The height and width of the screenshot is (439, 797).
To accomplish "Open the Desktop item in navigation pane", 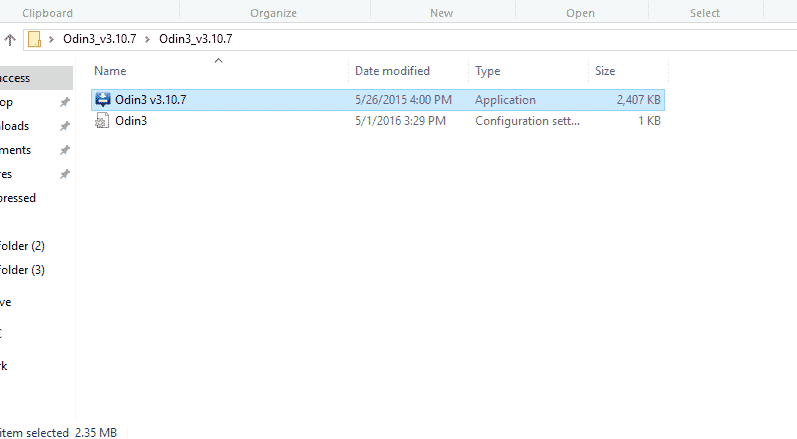I will pyautogui.click(x=6, y=102).
